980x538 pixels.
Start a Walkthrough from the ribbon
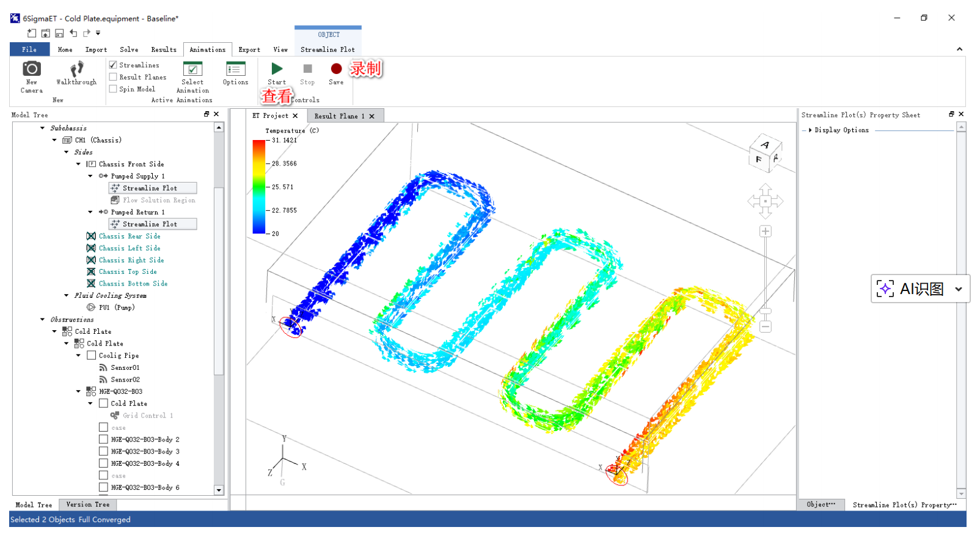[76, 70]
